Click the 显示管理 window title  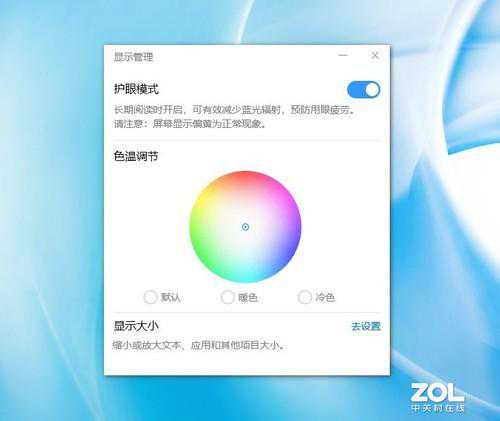133,57
